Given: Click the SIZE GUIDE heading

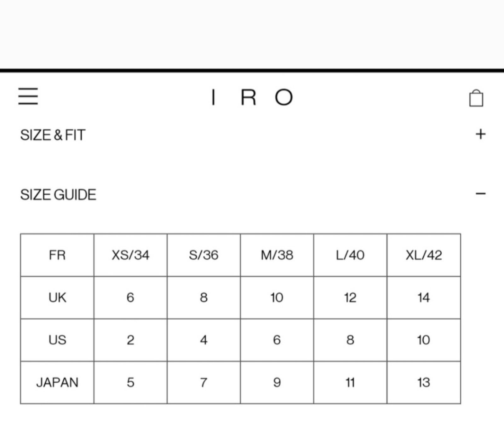Looking at the screenshot, I should (x=58, y=194).
